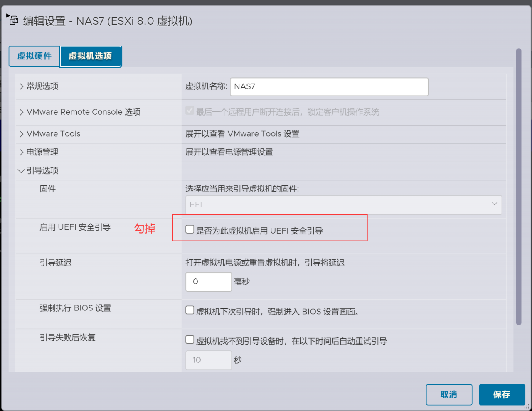Enable UEFI 安全引导 for this virtual machine
The width and height of the screenshot is (532, 411).
[x=190, y=229]
